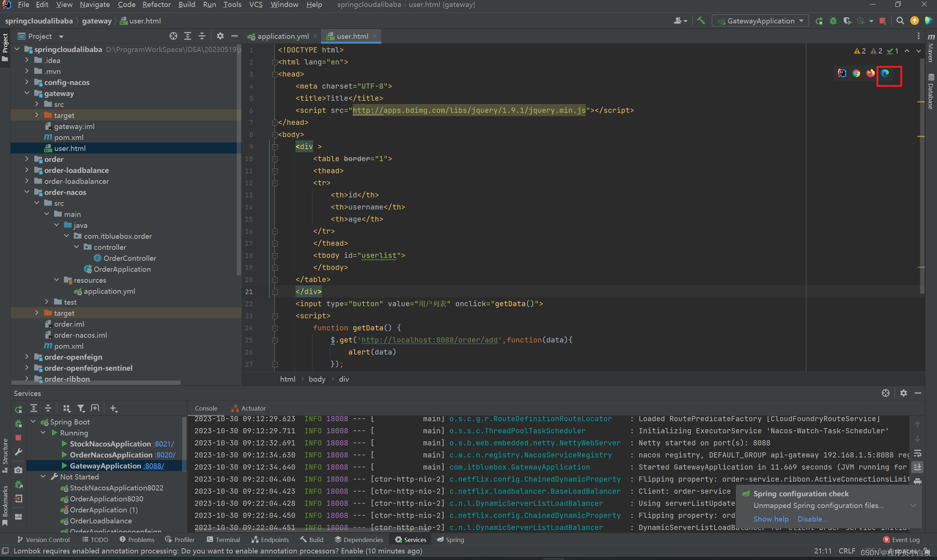The image size is (937, 560).
Task: Switch to application.yml editor tab
Action: [x=283, y=36]
